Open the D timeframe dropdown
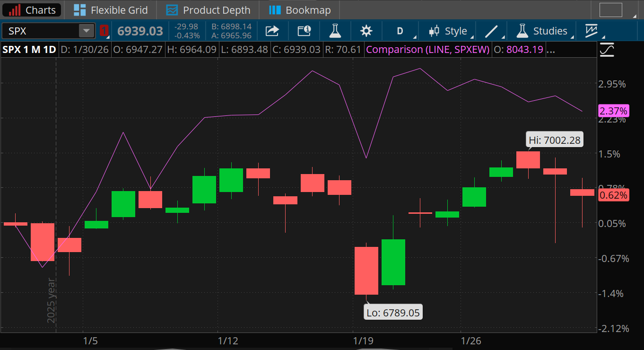This screenshot has width=644, height=350. tap(400, 30)
